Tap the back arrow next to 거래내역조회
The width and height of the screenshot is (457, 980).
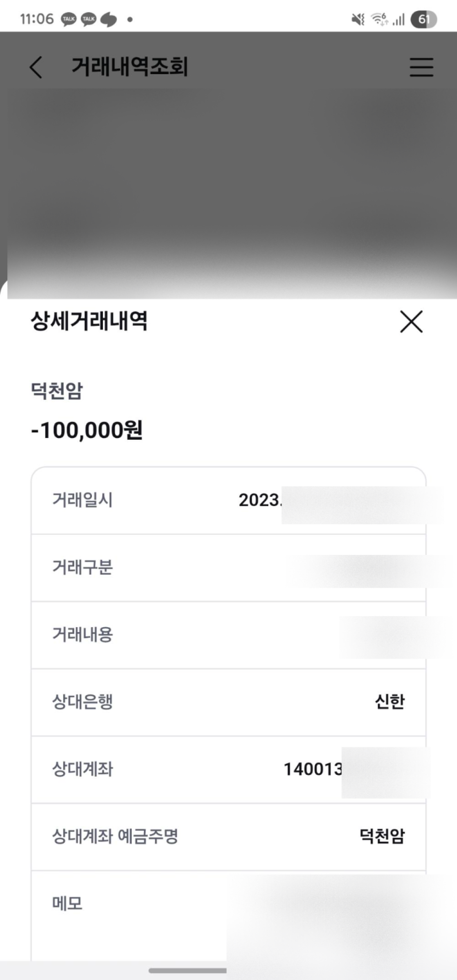click(x=36, y=67)
